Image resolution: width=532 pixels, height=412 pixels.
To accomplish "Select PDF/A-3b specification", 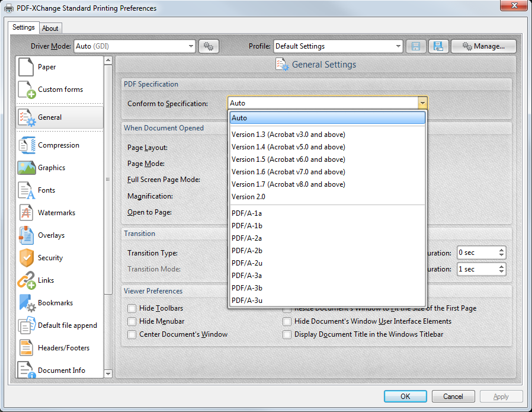I will 328,288.
